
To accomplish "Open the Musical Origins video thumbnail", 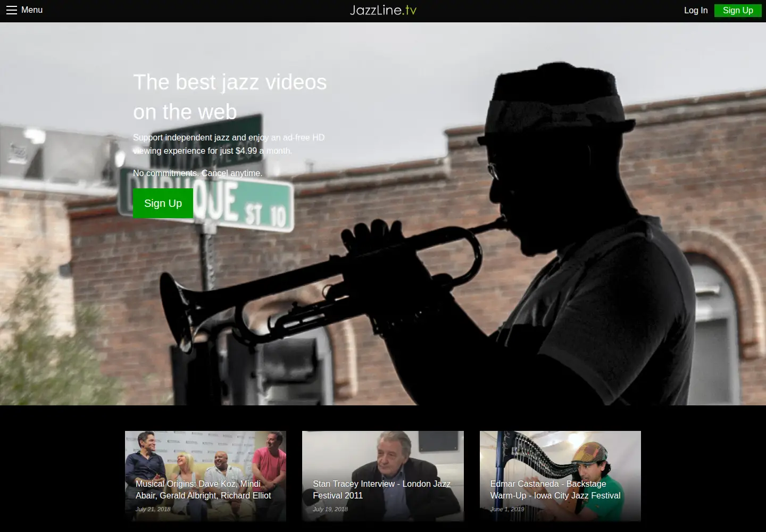I will [205, 476].
